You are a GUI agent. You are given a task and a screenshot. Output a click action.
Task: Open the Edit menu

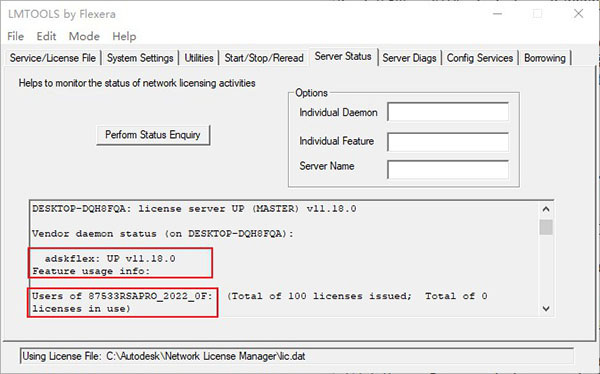pyautogui.click(x=46, y=36)
